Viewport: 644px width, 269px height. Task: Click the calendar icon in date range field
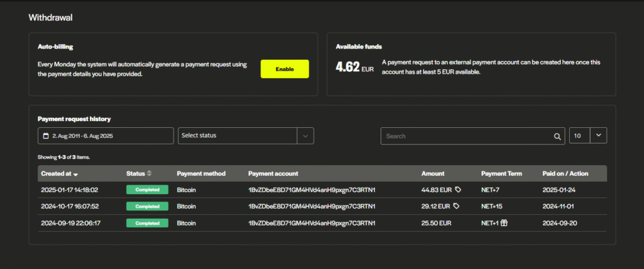tap(45, 135)
